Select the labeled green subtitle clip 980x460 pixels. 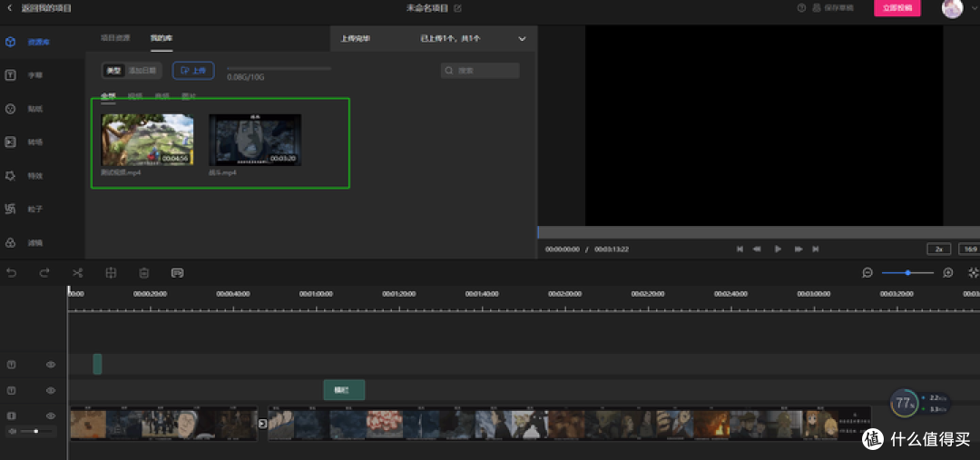tap(344, 390)
